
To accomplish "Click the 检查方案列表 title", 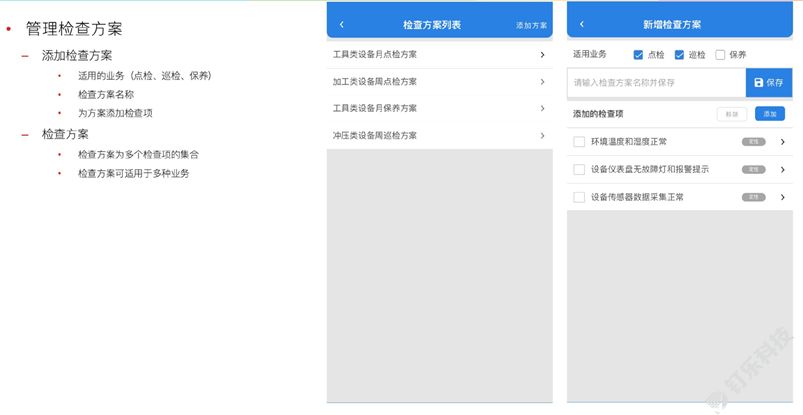I will [x=432, y=25].
